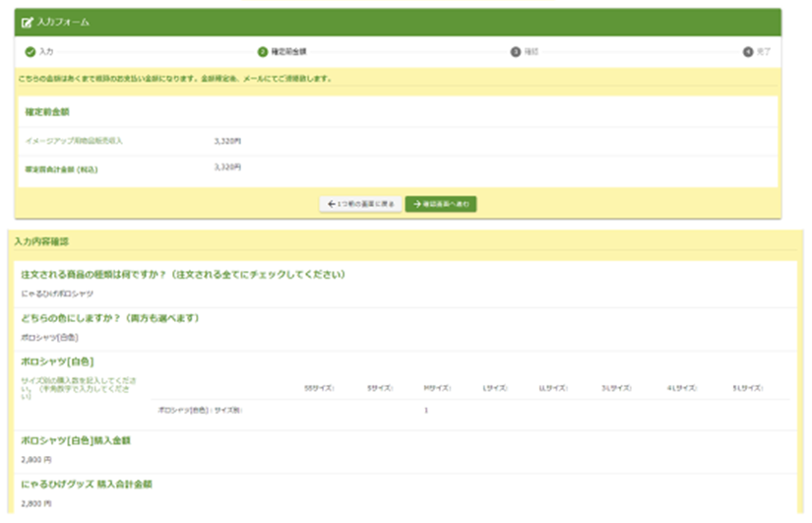
Task: Click the 4Lサイズ column header
Action: (x=682, y=388)
